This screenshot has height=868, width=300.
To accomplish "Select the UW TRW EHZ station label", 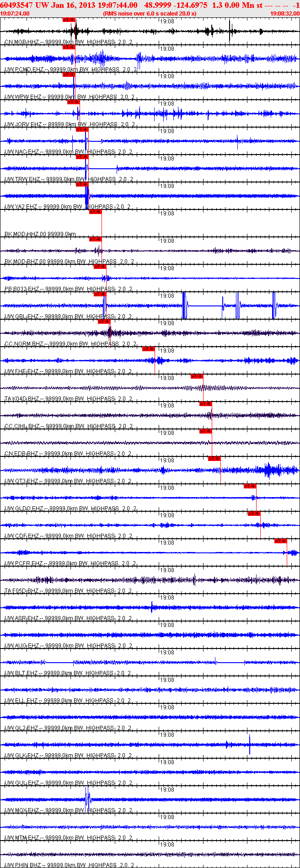I will (69, 179).
